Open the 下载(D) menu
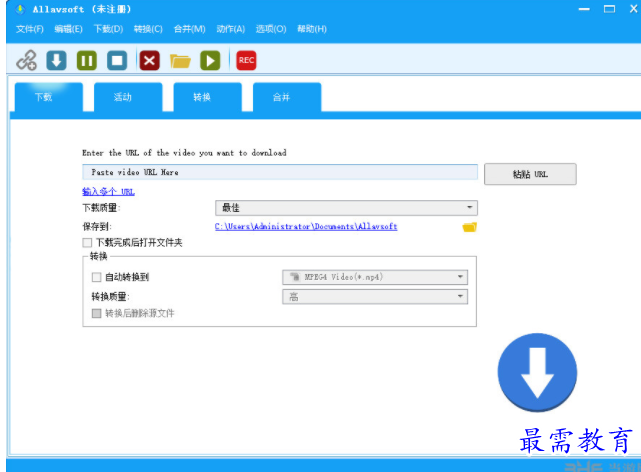 (108, 29)
